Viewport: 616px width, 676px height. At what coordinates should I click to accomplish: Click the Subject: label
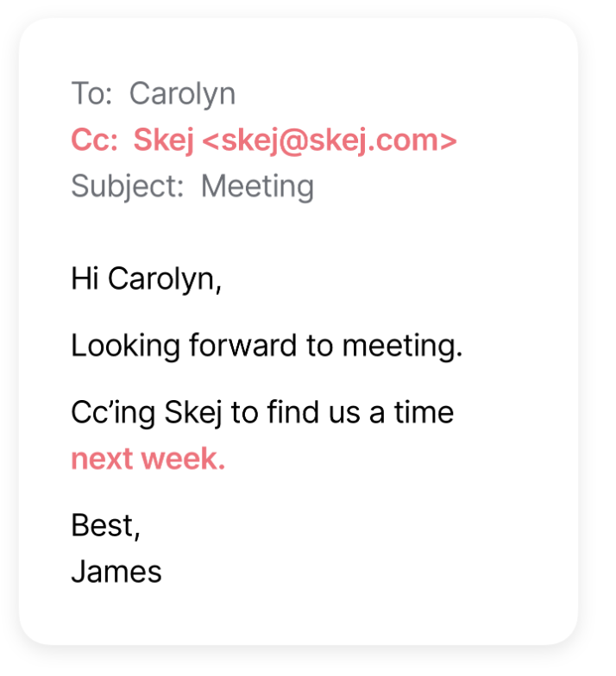tap(128, 187)
